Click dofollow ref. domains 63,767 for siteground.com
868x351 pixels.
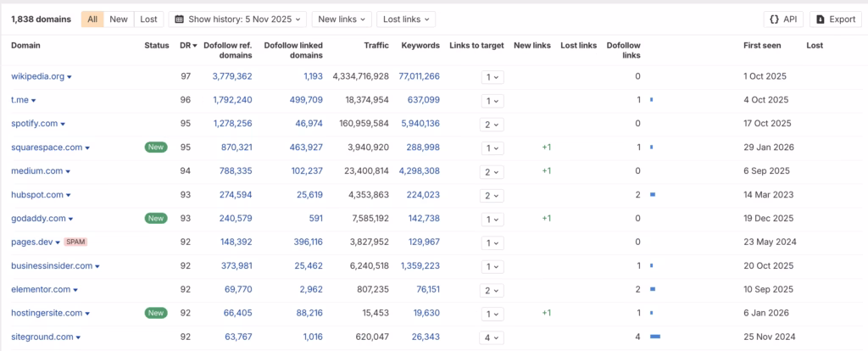coord(239,337)
